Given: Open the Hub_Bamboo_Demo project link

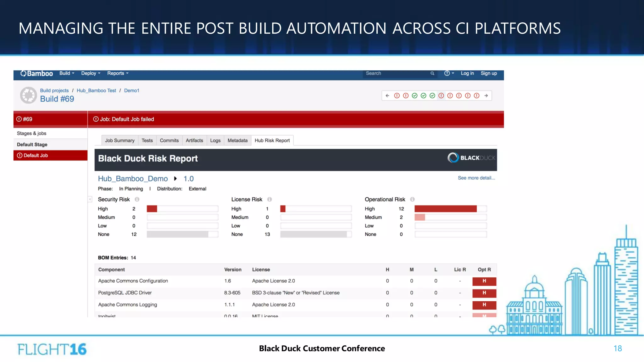Looking at the screenshot, I should click(133, 179).
